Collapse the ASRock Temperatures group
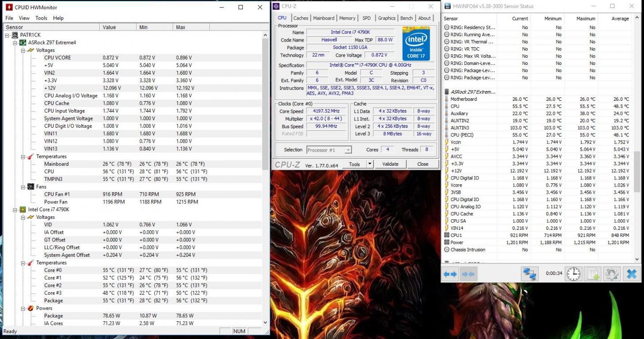Screen dimensions: 644x339 [23, 156]
